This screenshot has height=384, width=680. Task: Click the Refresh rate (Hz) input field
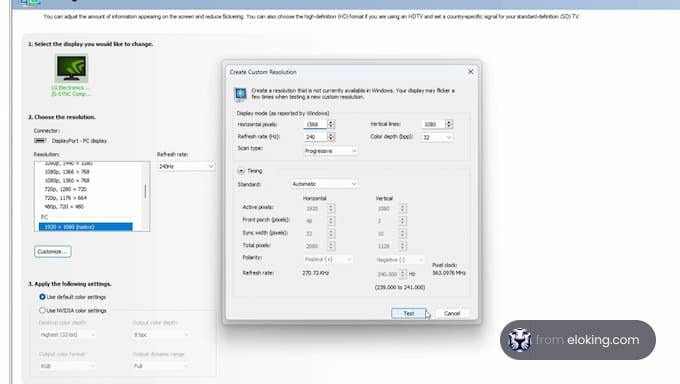coord(314,137)
